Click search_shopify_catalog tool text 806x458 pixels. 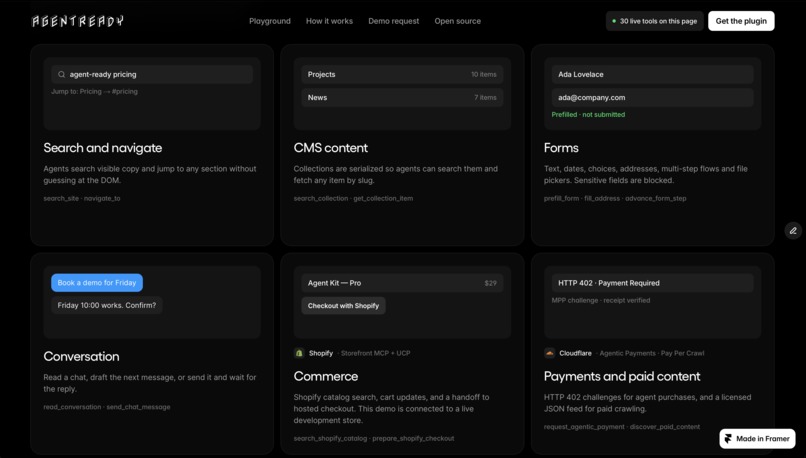tap(331, 438)
